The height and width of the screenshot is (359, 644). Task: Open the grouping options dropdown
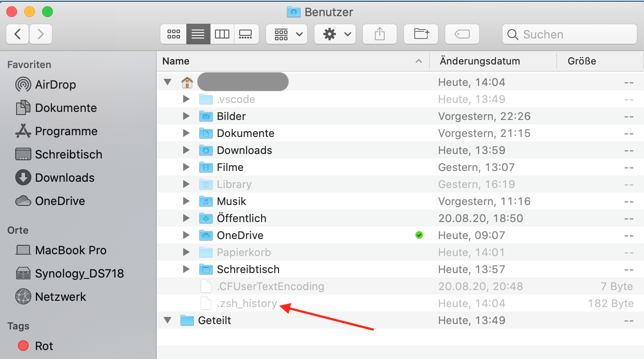(x=287, y=34)
